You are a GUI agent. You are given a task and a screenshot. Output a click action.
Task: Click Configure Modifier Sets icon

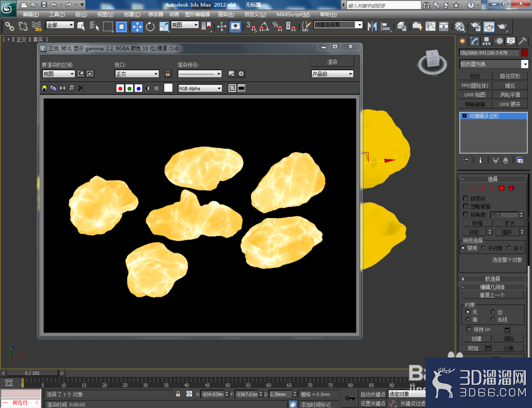coord(520,160)
